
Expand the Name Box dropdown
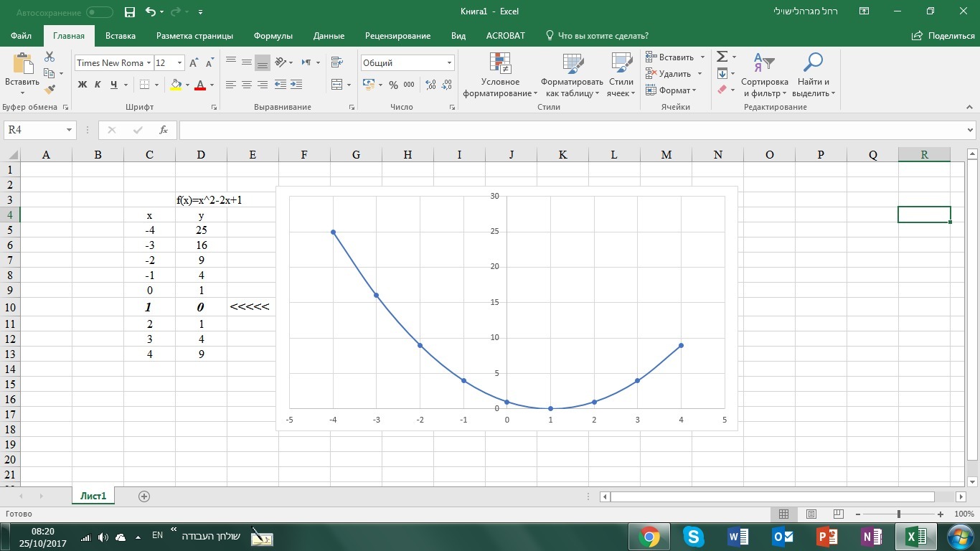point(70,130)
